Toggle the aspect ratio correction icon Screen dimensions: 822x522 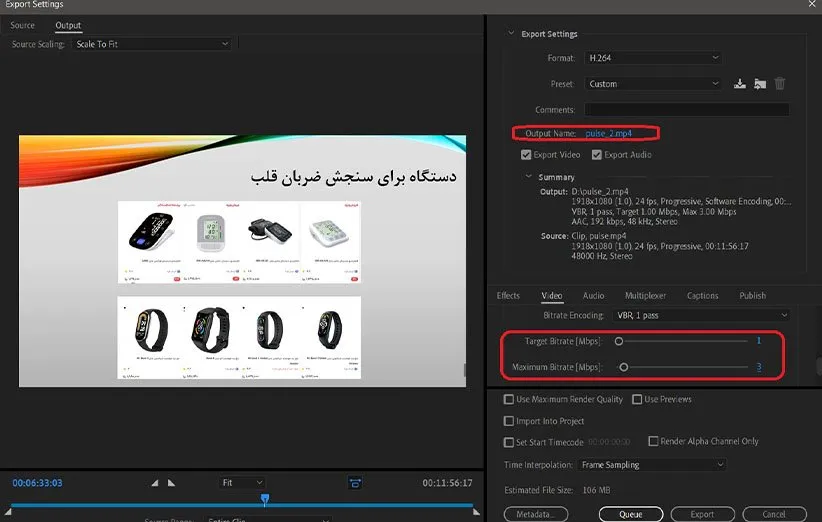coord(355,483)
